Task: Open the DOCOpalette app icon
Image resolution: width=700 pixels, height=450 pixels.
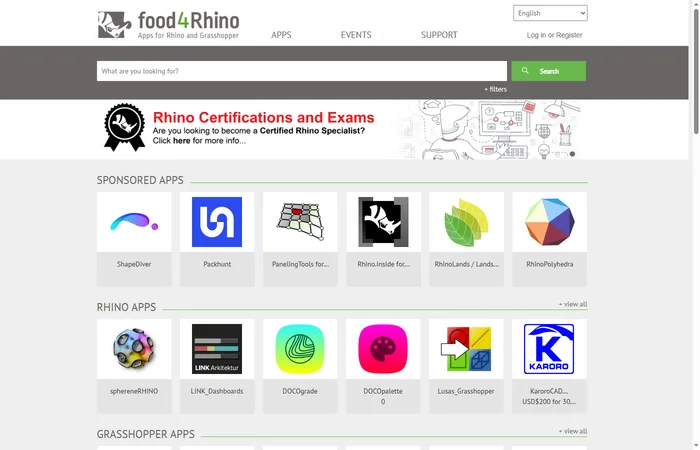Action: (383, 349)
